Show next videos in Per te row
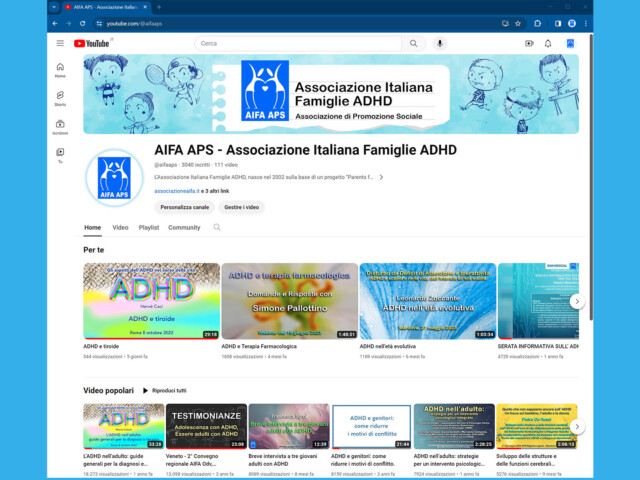The width and height of the screenshot is (640, 480). 577,301
